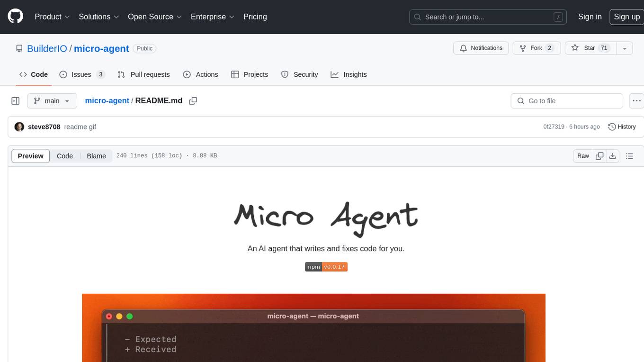Switch to the Pull requests tab
644x362 pixels.
point(143,74)
